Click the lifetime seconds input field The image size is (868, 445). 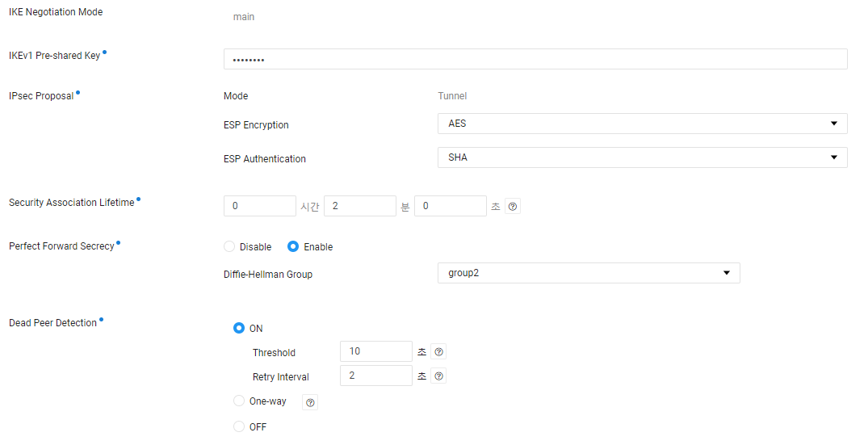[450, 206]
